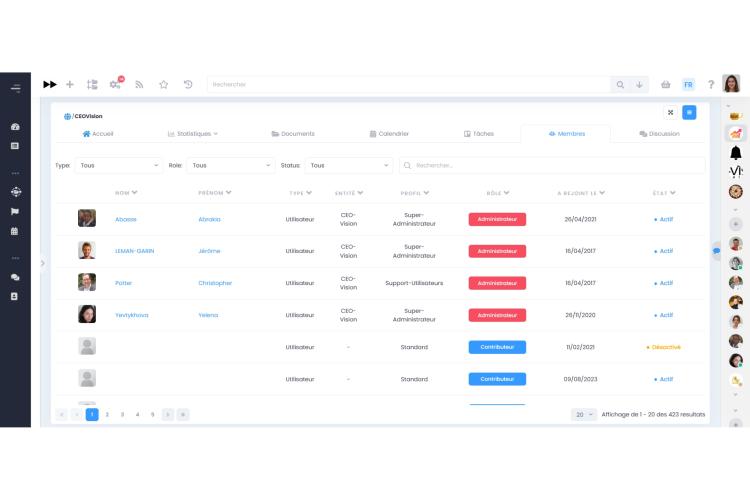Click the history clock icon
Screen dimensions: 750x500
(x=188, y=85)
